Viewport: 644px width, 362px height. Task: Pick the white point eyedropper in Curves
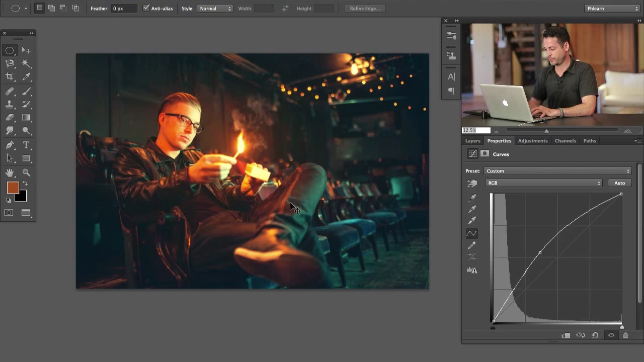coord(472,221)
